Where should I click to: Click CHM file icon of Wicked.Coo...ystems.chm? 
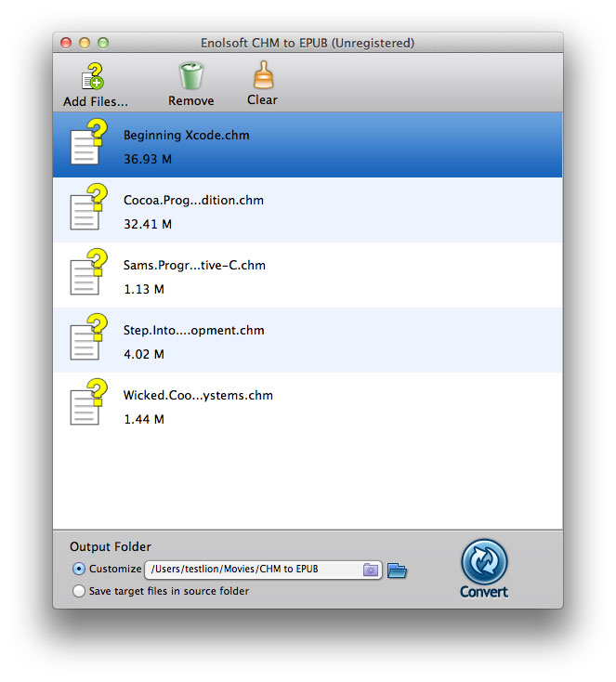click(x=89, y=402)
